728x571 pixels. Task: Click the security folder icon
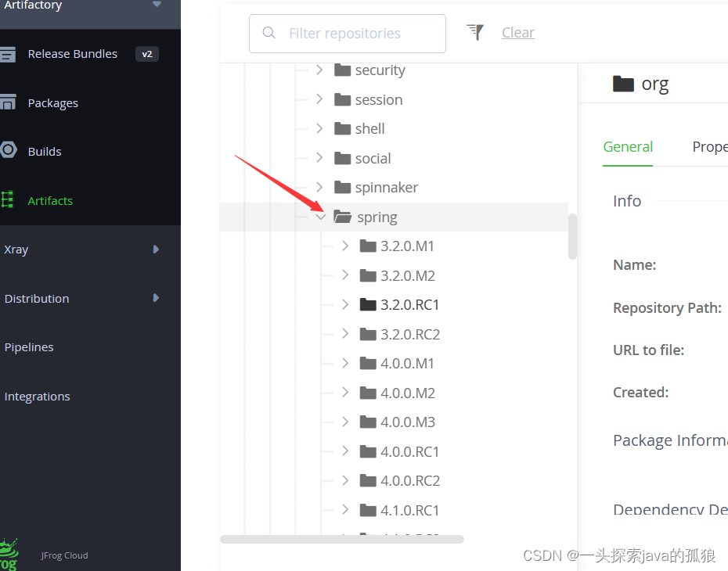(343, 70)
